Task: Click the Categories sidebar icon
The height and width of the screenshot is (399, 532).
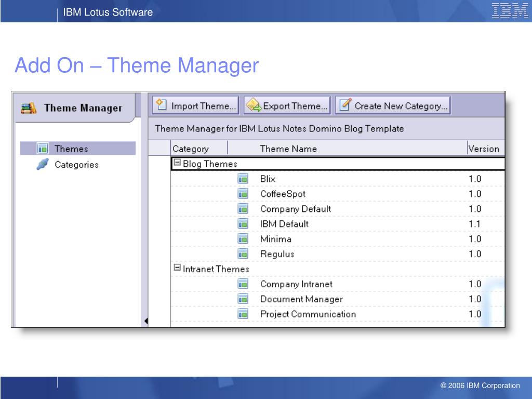Action: click(43, 164)
